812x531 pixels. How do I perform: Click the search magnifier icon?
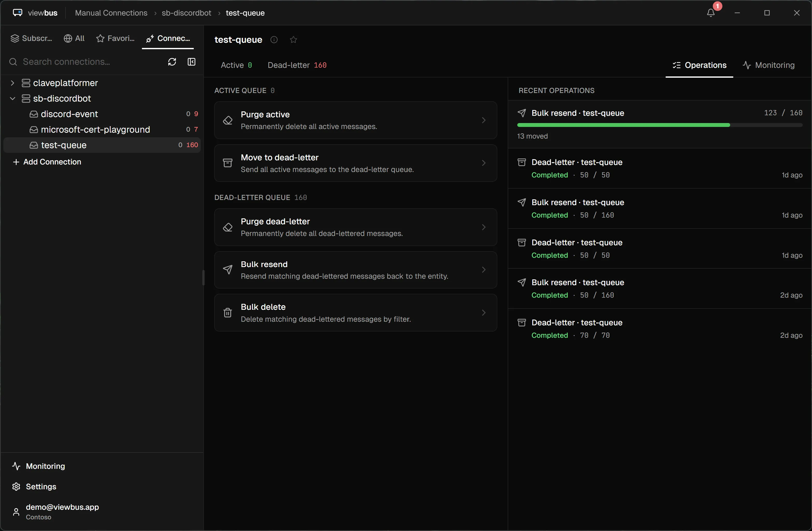click(x=13, y=62)
